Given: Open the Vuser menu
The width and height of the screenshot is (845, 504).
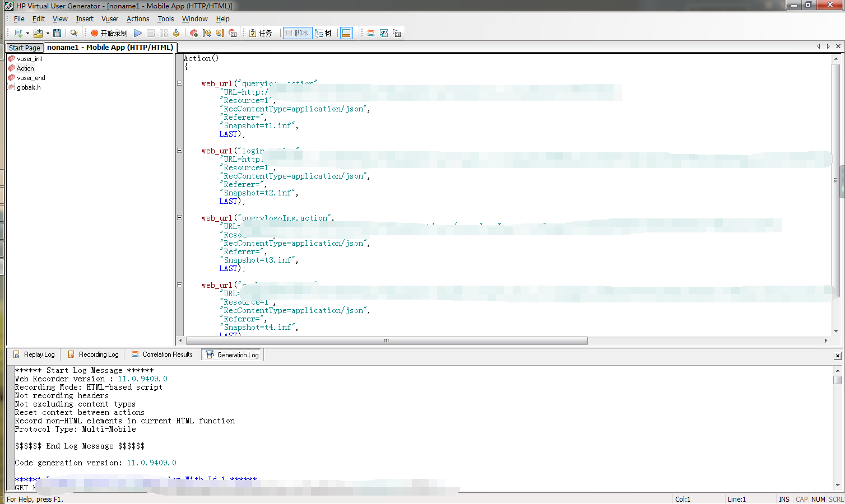Looking at the screenshot, I should pyautogui.click(x=110, y=18).
